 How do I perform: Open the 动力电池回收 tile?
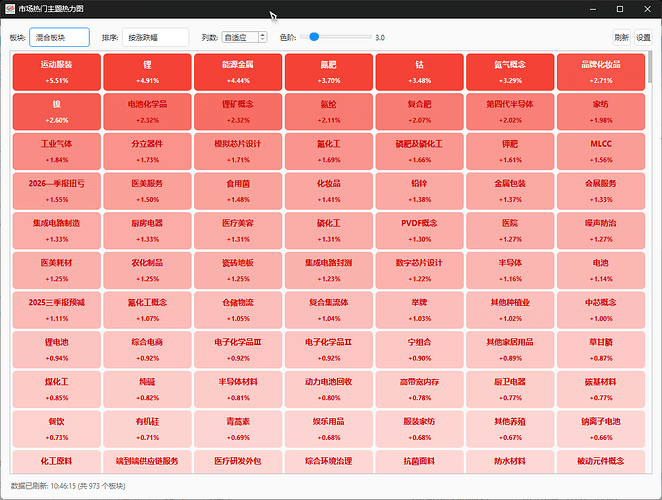tap(329, 389)
